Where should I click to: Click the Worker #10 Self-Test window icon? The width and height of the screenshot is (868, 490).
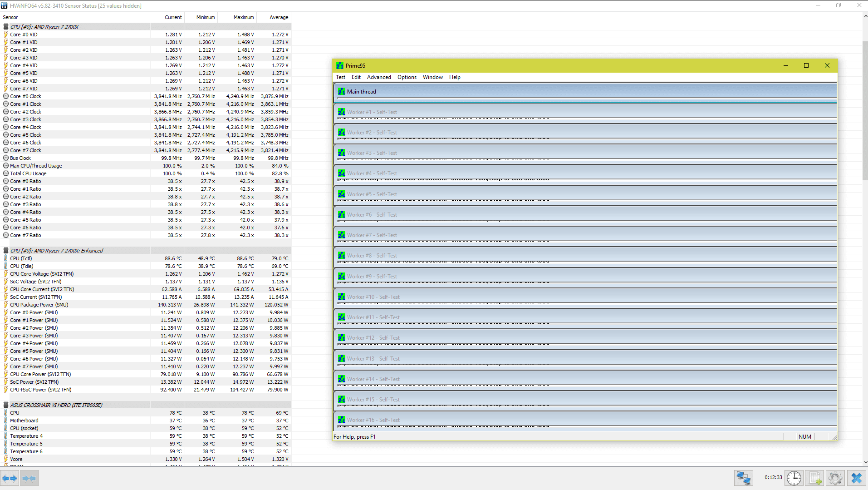342,297
